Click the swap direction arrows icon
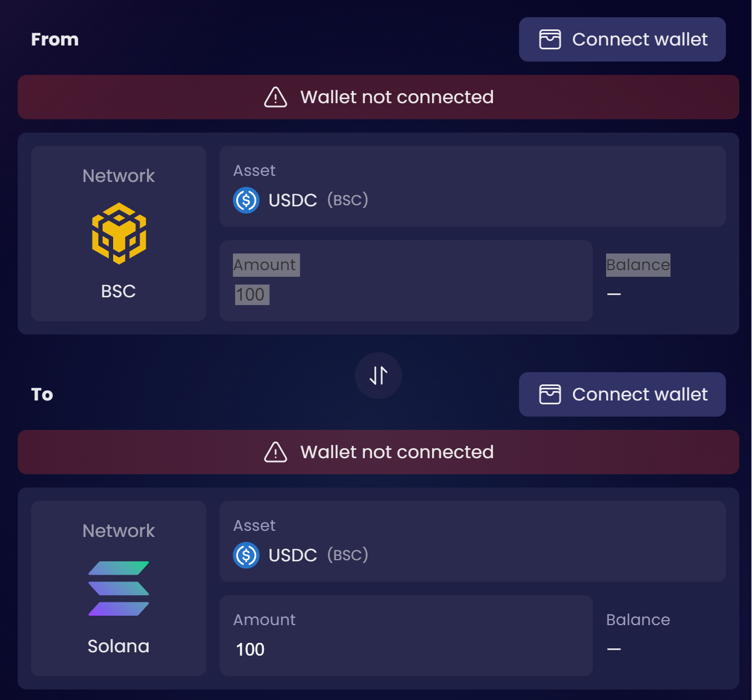This screenshot has height=700, width=752. (378, 376)
